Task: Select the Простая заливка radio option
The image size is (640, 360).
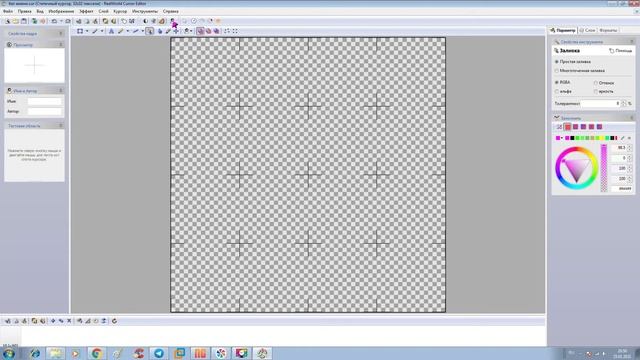Action: 573,62
